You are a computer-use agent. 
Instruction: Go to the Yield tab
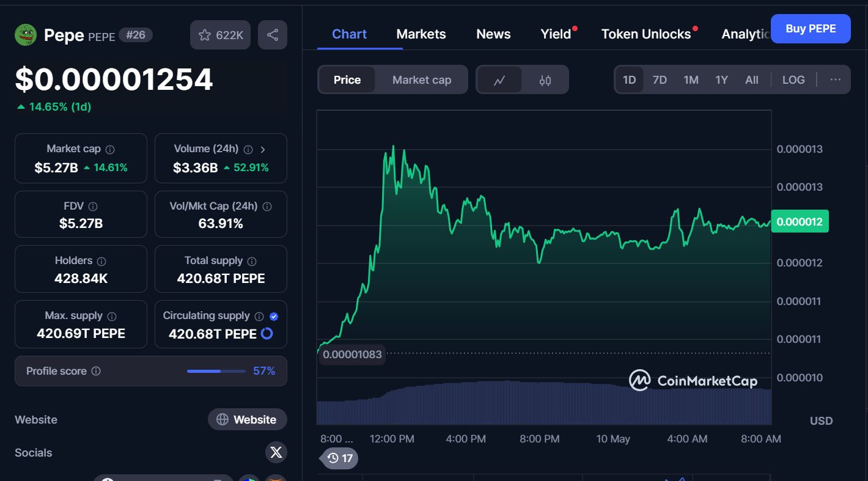556,34
